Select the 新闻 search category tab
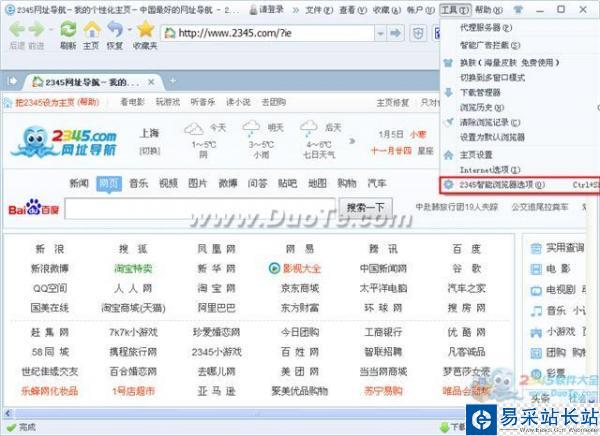 tap(79, 183)
